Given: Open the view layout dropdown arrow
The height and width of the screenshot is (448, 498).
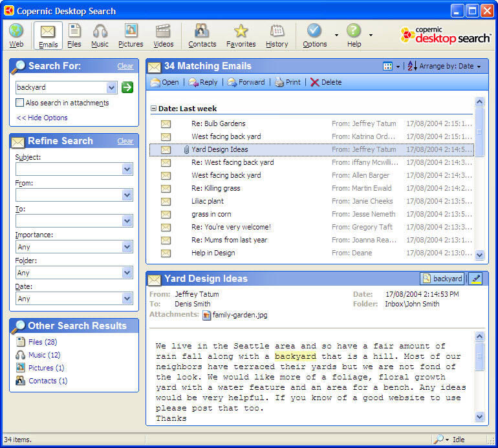Looking at the screenshot, I should [398, 67].
